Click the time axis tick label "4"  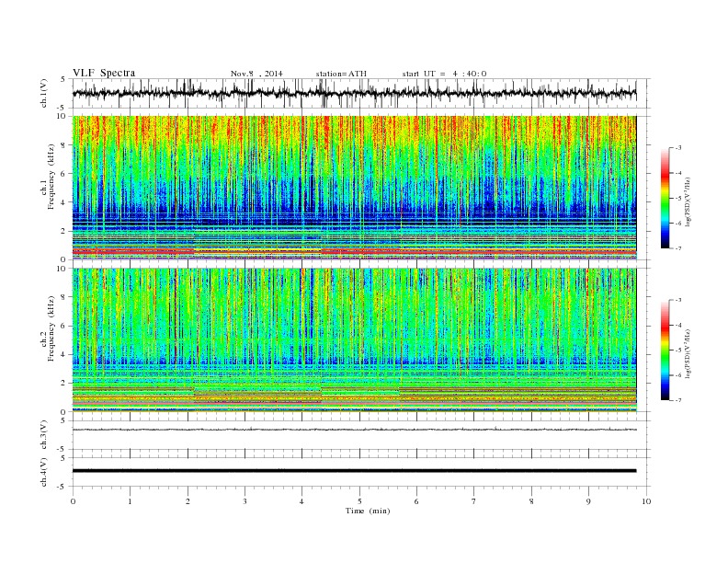pyautogui.click(x=301, y=501)
